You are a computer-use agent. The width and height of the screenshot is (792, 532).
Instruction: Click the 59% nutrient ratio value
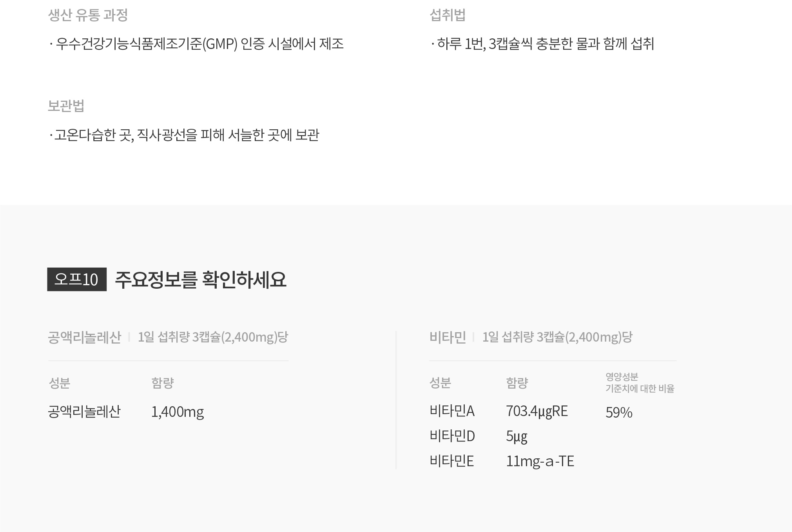pyautogui.click(x=619, y=413)
